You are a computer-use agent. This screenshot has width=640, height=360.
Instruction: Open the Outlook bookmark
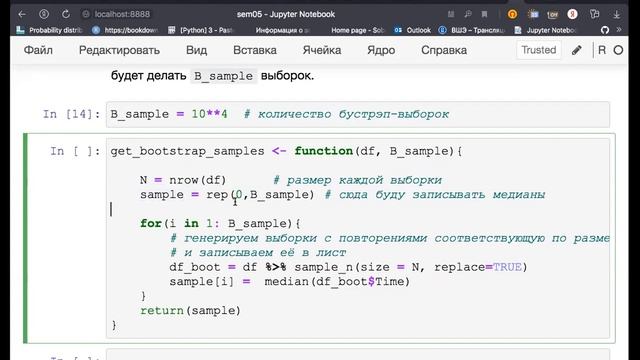coord(413,30)
